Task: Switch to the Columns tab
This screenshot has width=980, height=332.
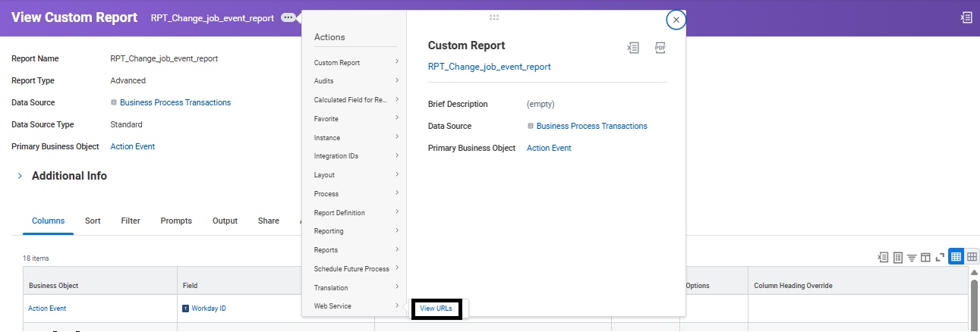Action: tap(48, 221)
